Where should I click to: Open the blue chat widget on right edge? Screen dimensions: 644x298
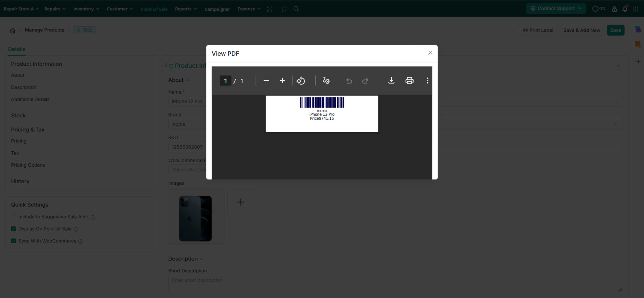pos(638,29)
